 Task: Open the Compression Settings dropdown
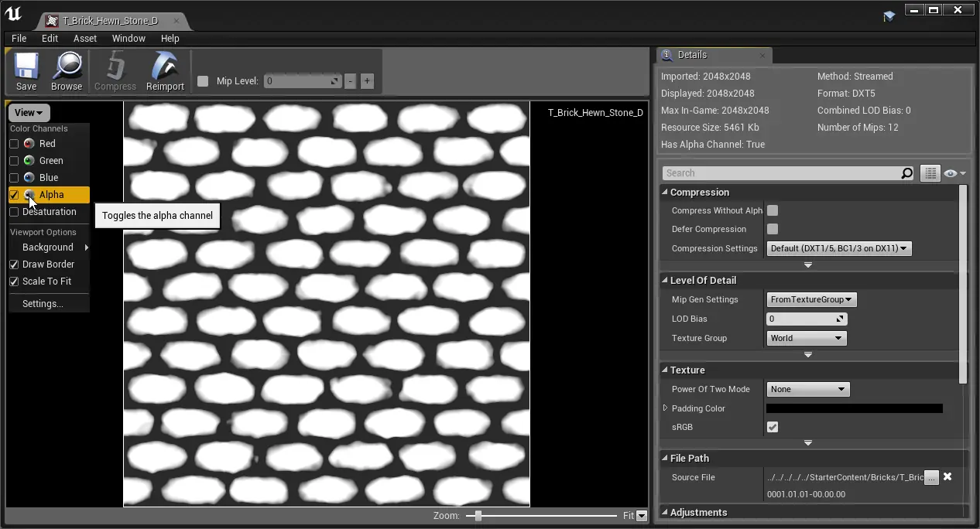[839, 248]
